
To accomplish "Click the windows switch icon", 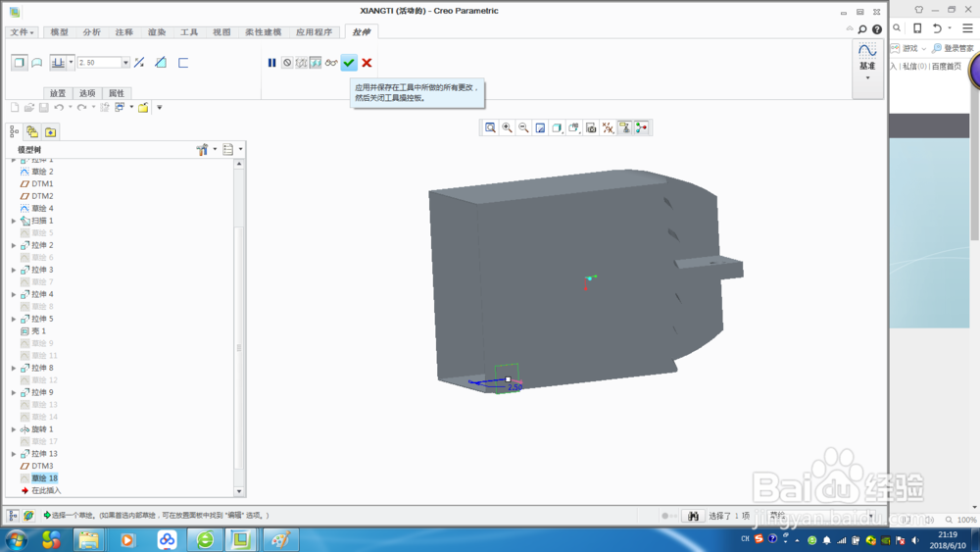I will 120,108.
